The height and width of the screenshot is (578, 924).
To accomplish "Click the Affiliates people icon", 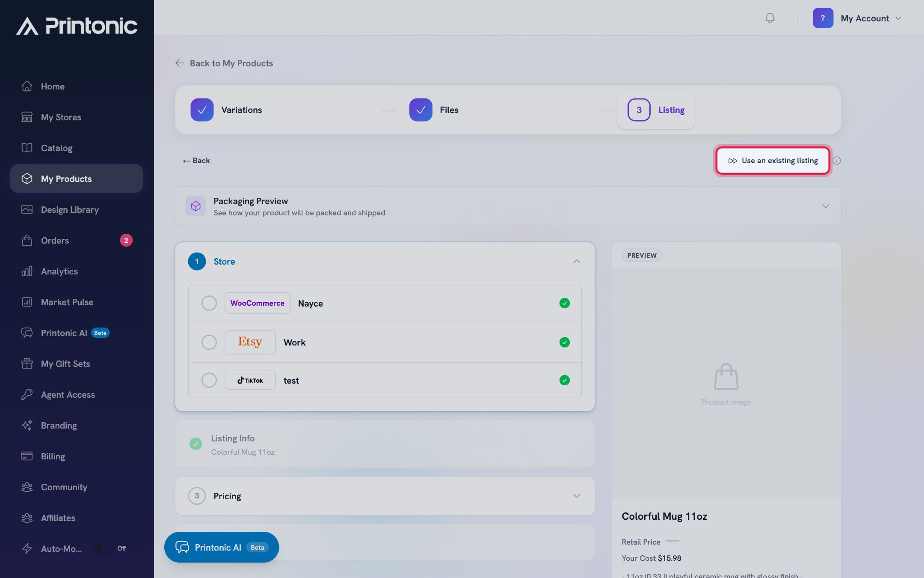I will [27, 518].
